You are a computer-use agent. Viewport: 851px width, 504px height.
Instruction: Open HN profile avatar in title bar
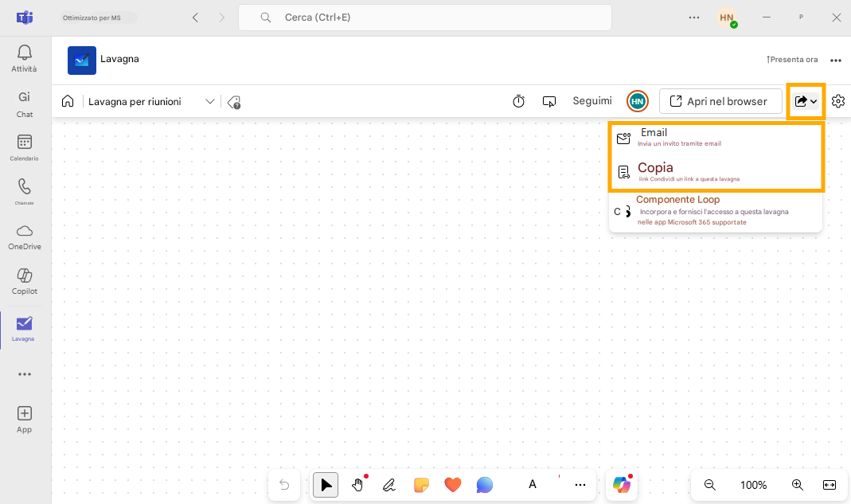[x=727, y=18]
